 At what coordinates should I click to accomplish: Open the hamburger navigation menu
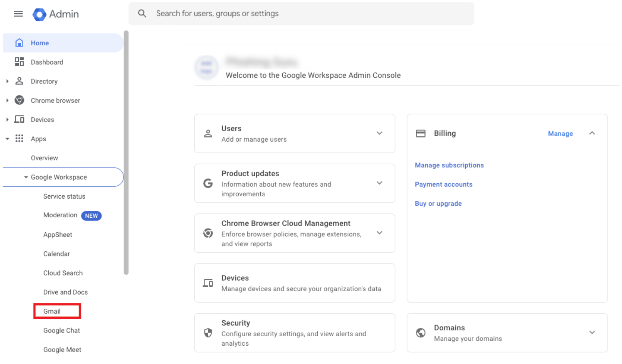coord(18,13)
